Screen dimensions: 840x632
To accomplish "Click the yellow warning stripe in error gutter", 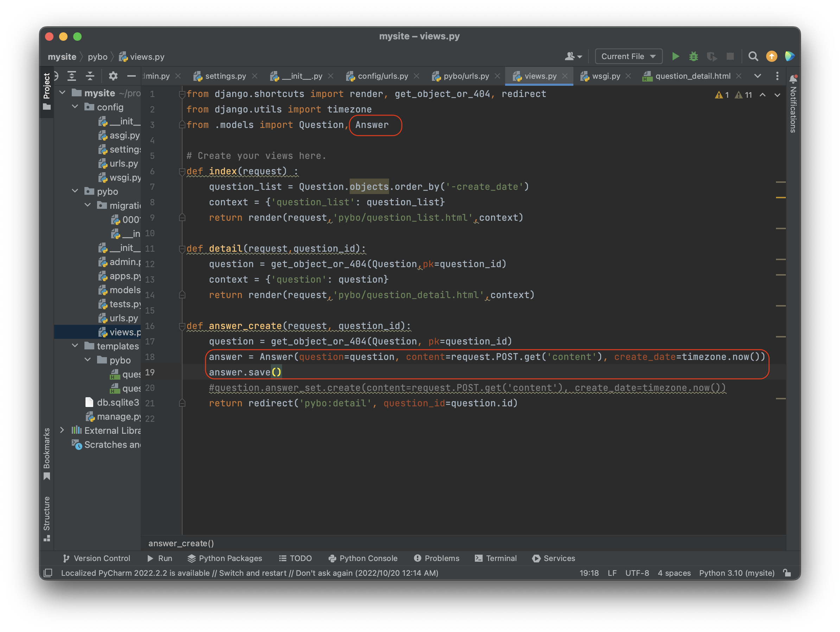I will click(x=781, y=198).
